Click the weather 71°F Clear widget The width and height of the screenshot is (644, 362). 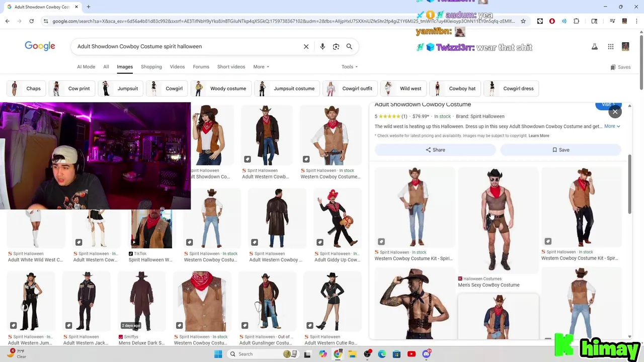tap(17, 354)
